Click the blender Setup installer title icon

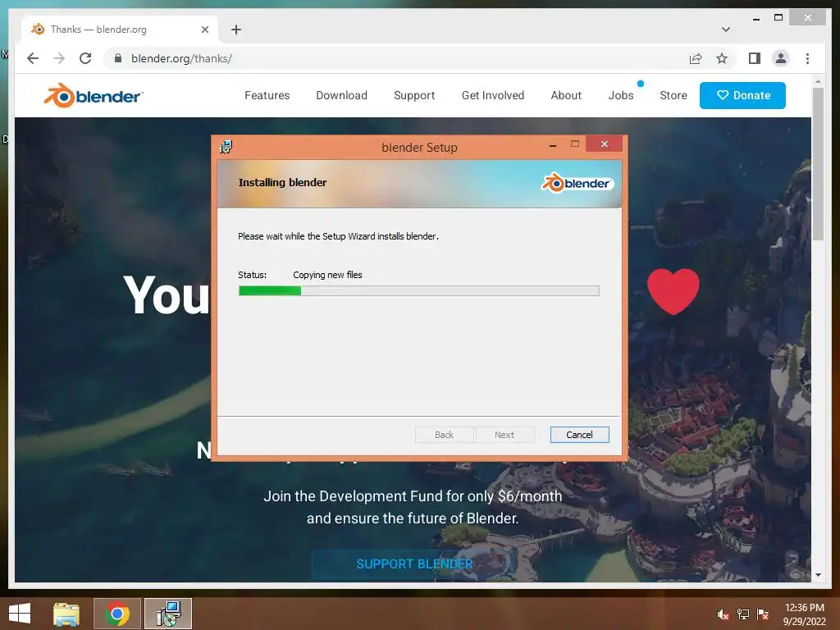click(226, 147)
